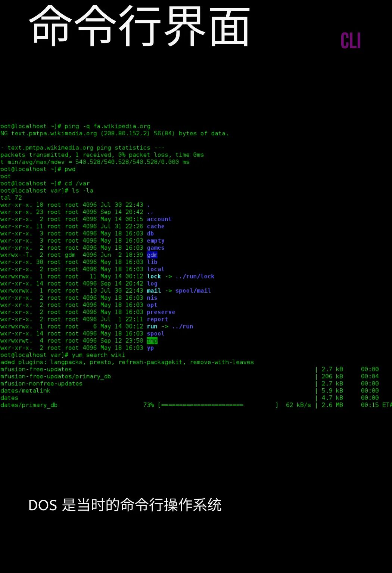Click the ping -q fa.wikipedia.org command

point(107,126)
